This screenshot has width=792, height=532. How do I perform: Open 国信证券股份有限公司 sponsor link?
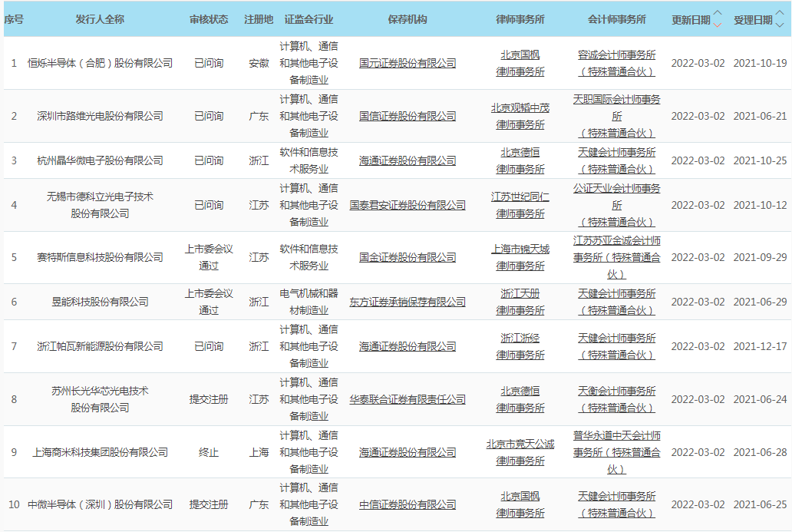(x=408, y=116)
